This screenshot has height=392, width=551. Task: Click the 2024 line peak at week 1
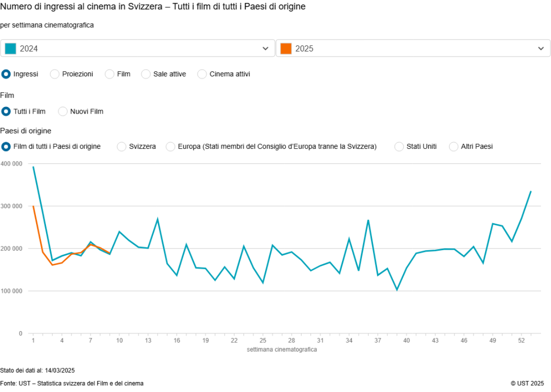click(33, 167)
